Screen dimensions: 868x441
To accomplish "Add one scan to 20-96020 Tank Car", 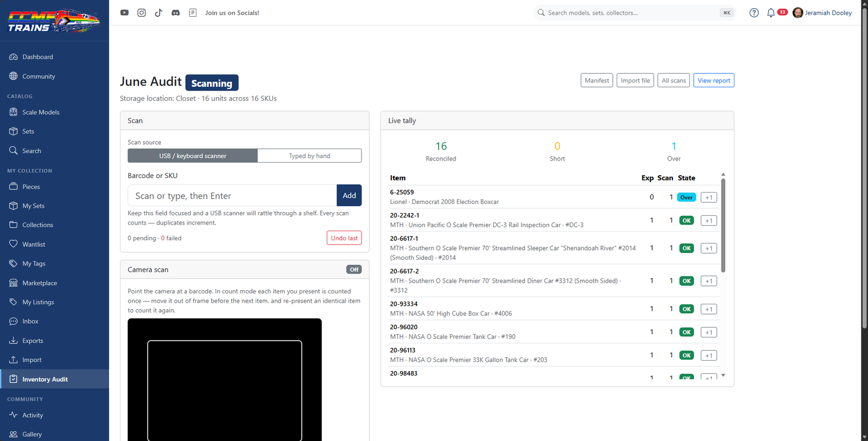I will click(x=709, y=332).
